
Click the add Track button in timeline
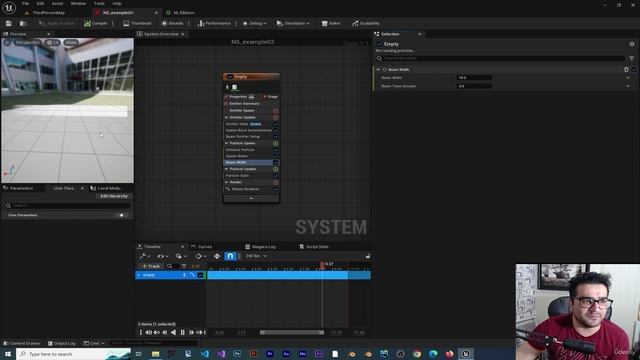coord(151,266)
